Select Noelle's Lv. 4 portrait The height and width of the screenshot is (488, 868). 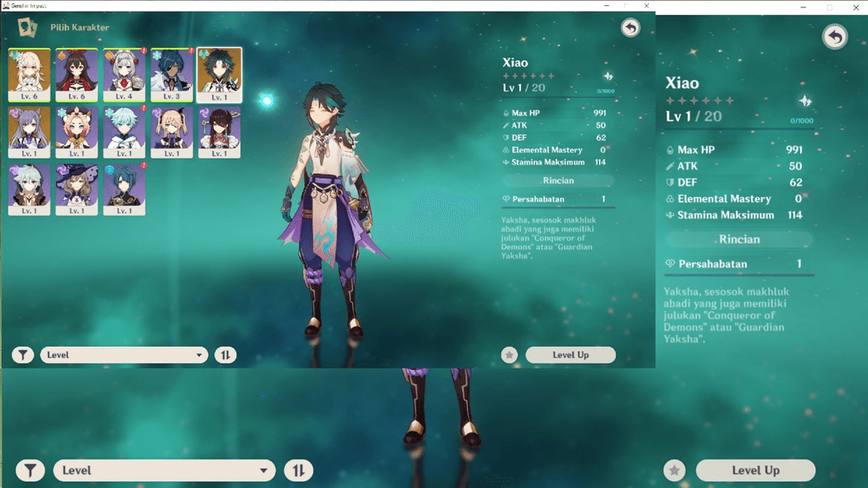(124, 76)
